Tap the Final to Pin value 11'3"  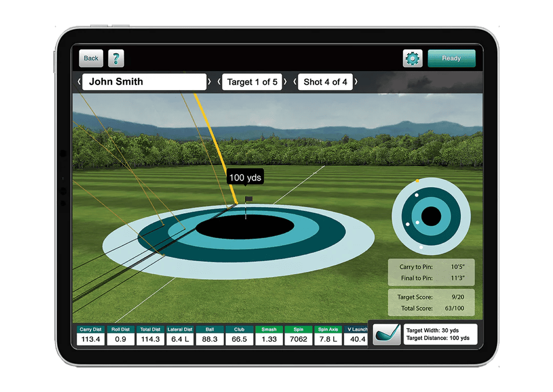[x=457, y=278]
